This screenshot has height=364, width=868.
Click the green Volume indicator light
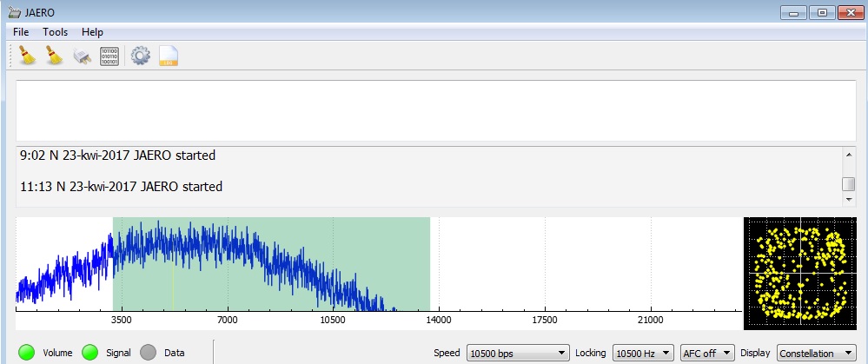pos(27,353)
